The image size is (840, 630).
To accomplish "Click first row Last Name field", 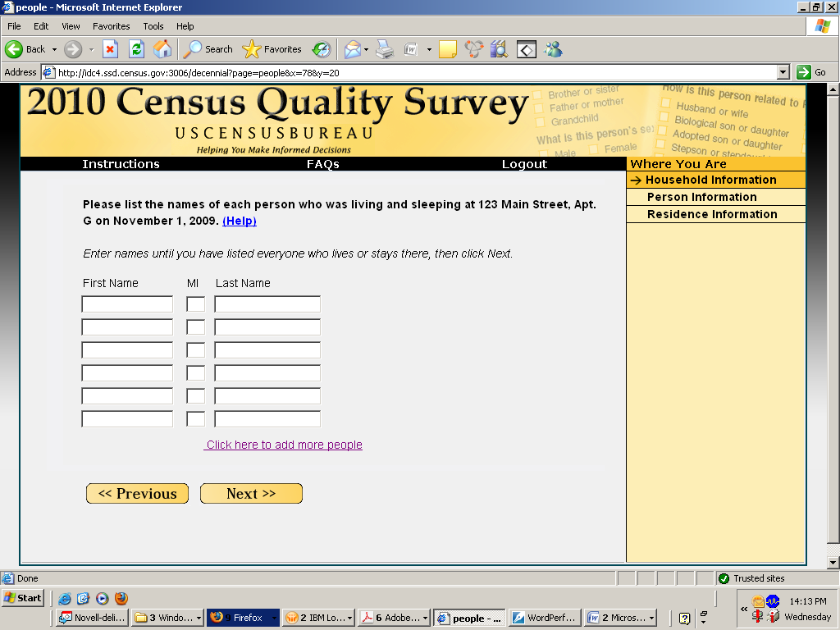I will pos(267,304).
